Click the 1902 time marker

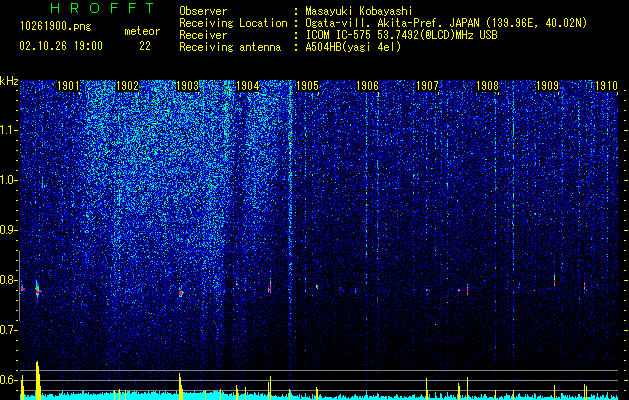point(128,86)
